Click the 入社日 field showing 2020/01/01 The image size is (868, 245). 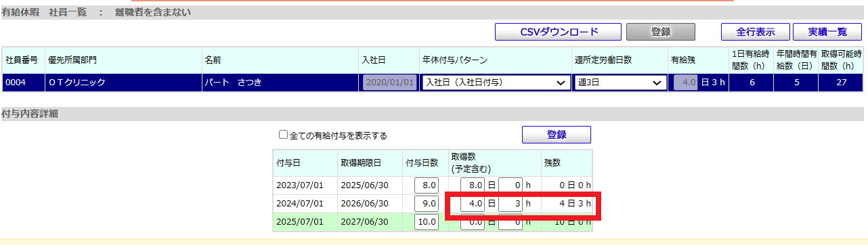[x=389, y=83]
